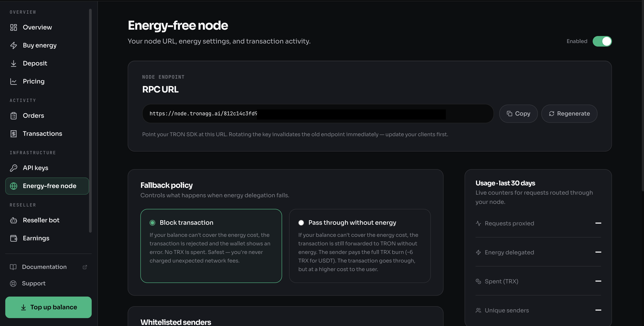
Task: Click the Orders clipboard icon
Action: point(14,116)
